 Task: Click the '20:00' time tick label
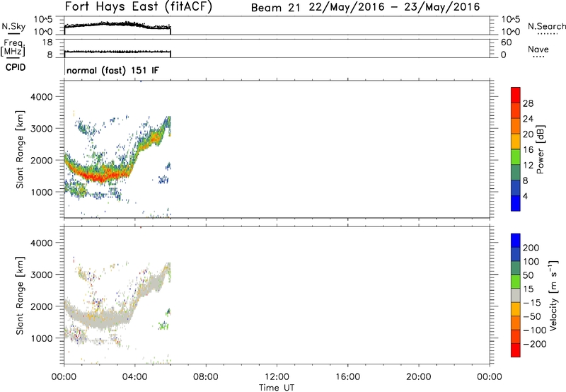pyautogui.click(x=418, y=377)
